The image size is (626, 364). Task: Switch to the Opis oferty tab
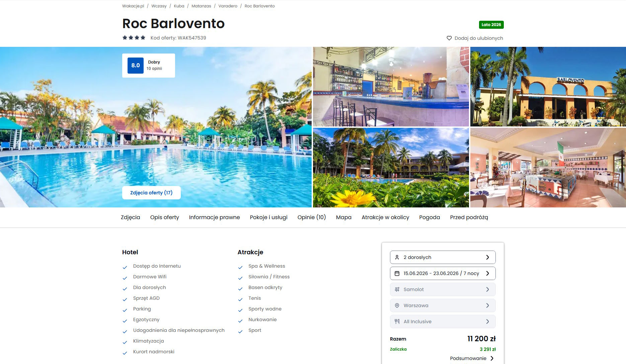tap(165, 217)
